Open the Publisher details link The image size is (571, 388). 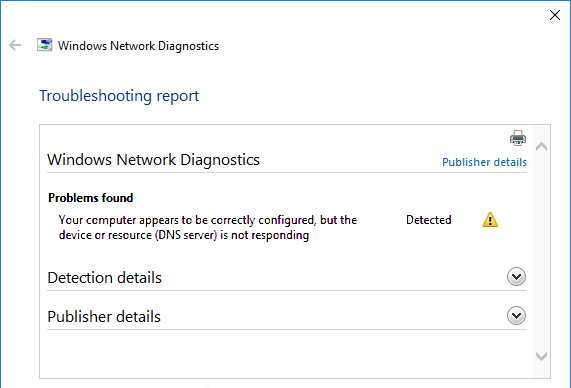pyautogui.click(x=484, y=162)
